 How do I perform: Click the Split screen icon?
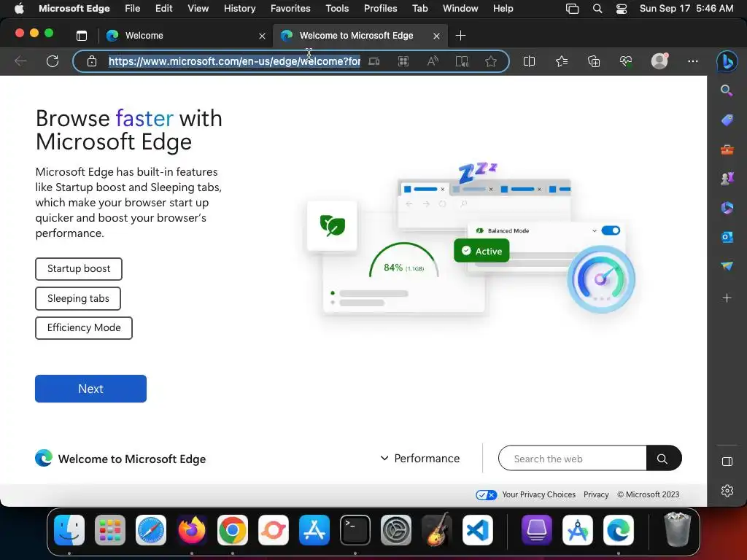530,61
